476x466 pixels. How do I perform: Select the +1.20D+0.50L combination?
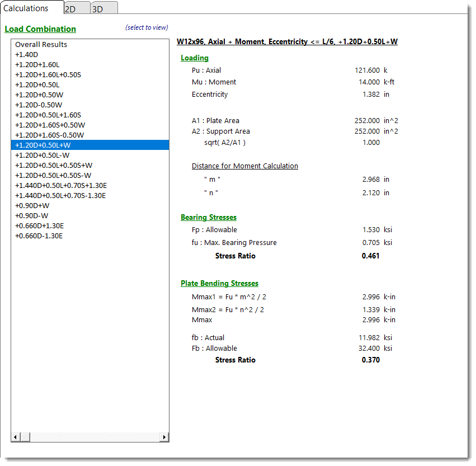(x=37, y=85)
